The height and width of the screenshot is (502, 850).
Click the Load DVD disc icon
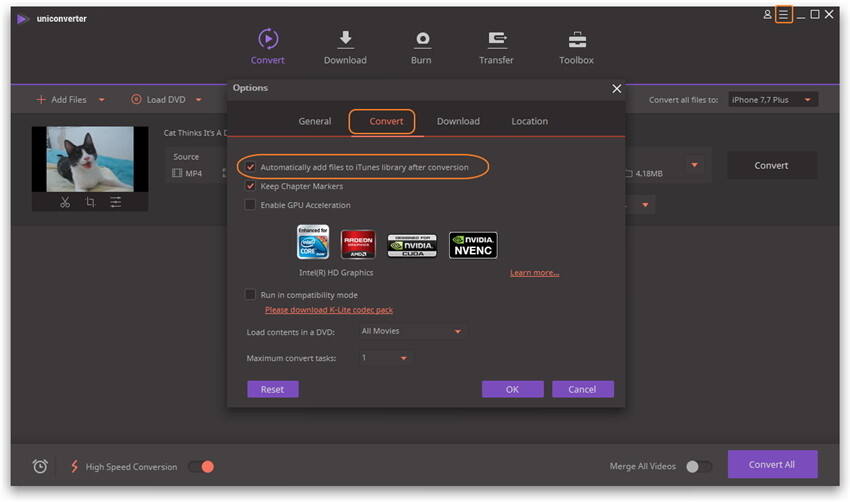pyautogui.click(x=136, y=99)
